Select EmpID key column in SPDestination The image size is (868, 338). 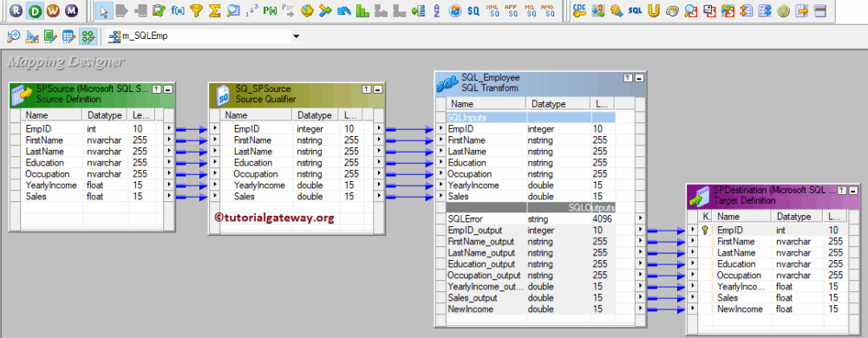point(773,231)
